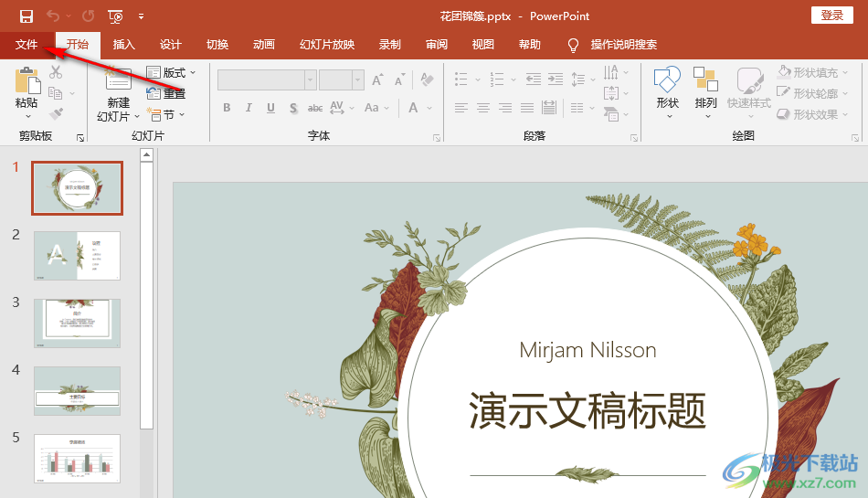Click the Increase Font Size icon
The width and height of the screenshot is (868, 498).
pyautogui.click(x=377, y=79)
